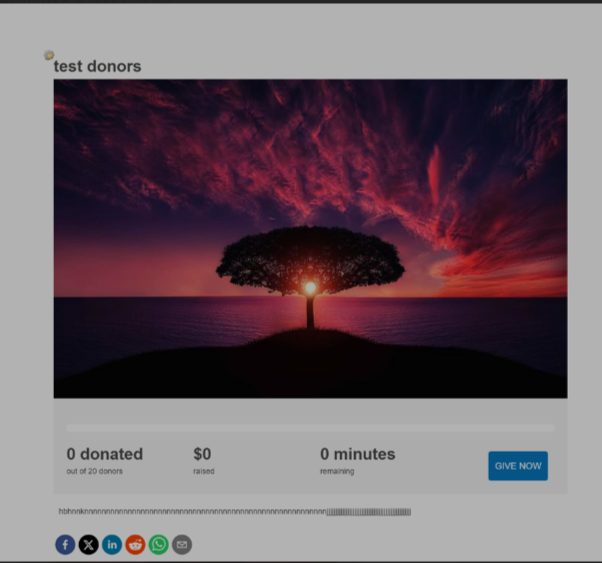Image resolution: width=602 pixels, height=563 pixels.
Task: Share campaign on Reddit
Action: coord(135,545)
